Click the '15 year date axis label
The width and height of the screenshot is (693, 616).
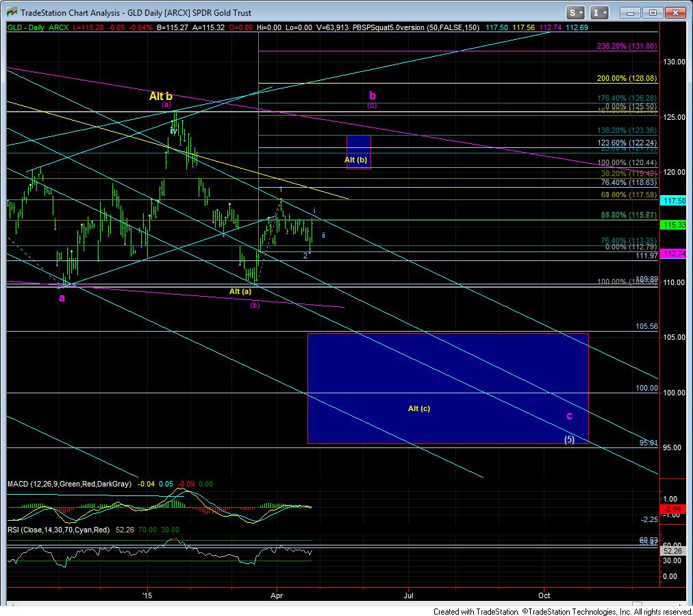coord(147,595)
